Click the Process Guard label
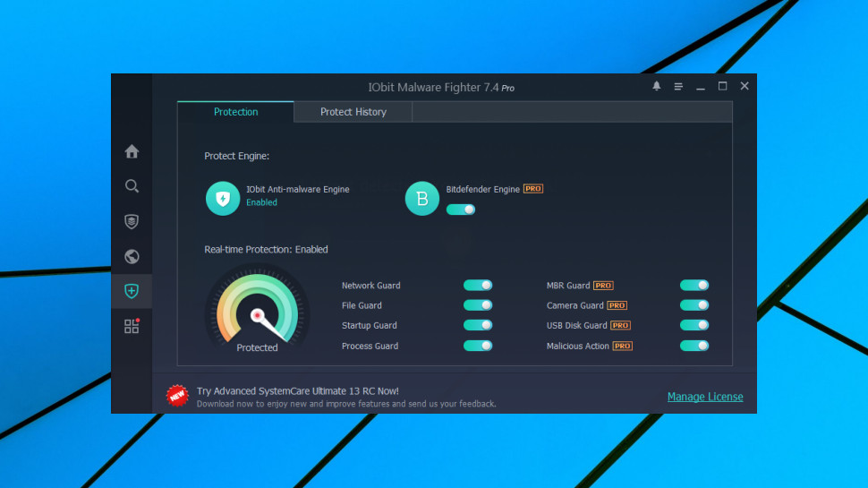This screenshot has height=488, width=868. pyautogui.click(x=370, y=347)
